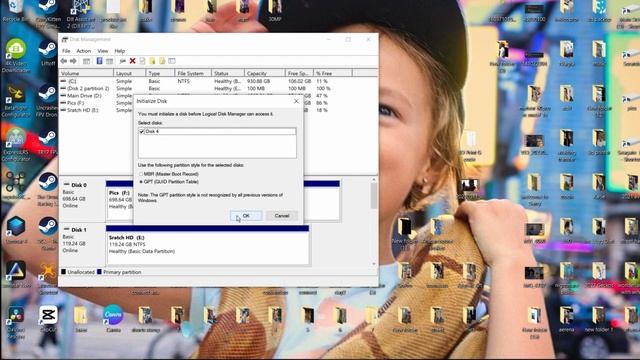Click the graphical pane scroll-down arrow

(x=373, y=264)
